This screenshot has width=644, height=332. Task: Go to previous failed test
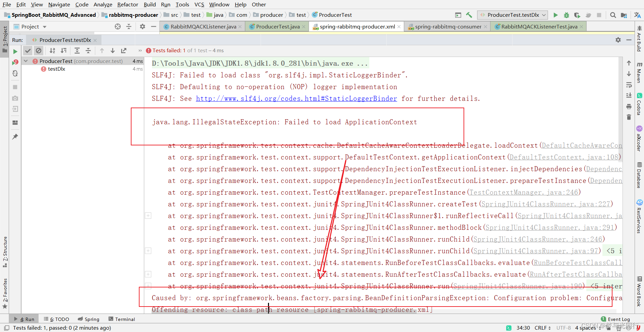tap(102, 51)
